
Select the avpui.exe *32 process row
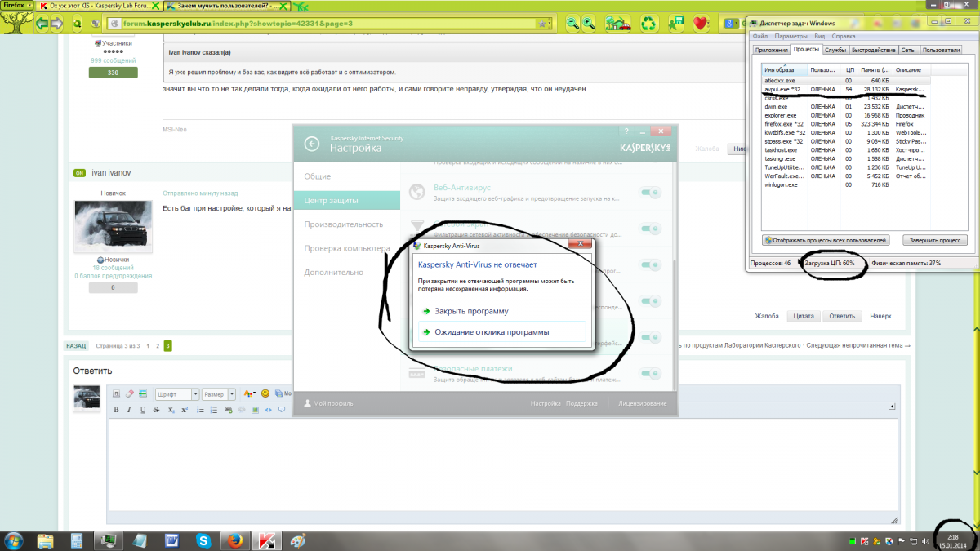point(844,89)
